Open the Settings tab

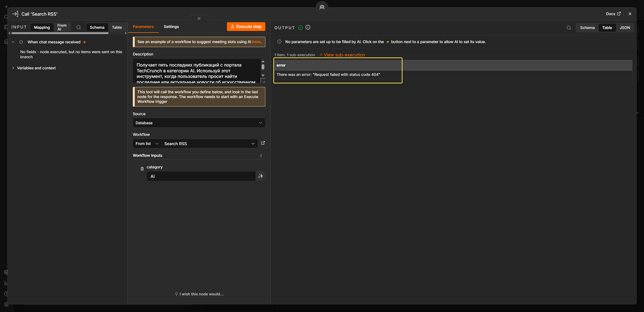pos(171,27)
